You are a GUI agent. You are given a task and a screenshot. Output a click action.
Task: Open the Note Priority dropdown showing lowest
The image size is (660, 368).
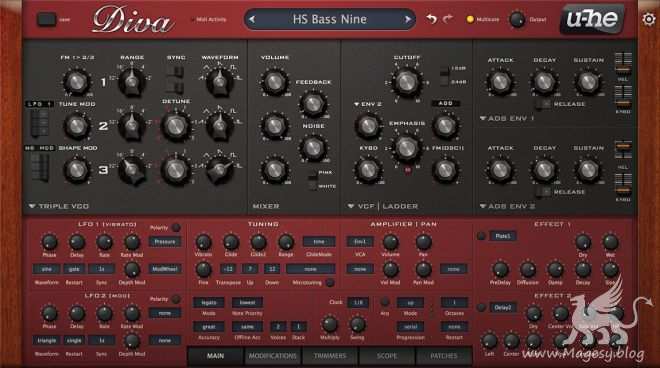[248, 302]
